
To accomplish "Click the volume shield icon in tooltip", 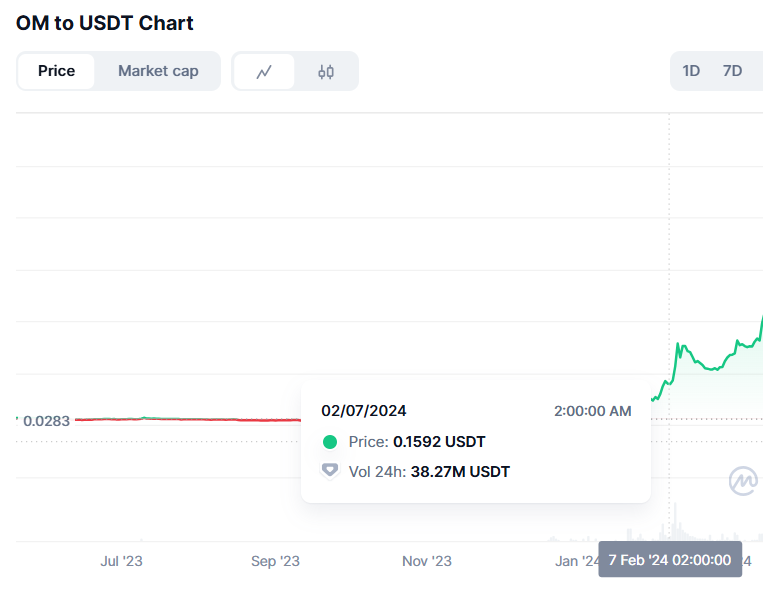I will (x=330, y=470).
